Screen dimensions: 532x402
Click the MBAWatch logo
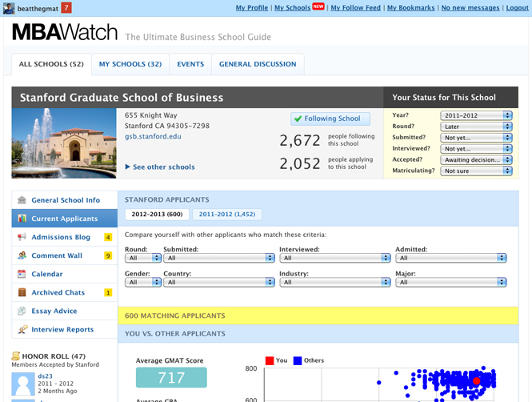(65, 32)
